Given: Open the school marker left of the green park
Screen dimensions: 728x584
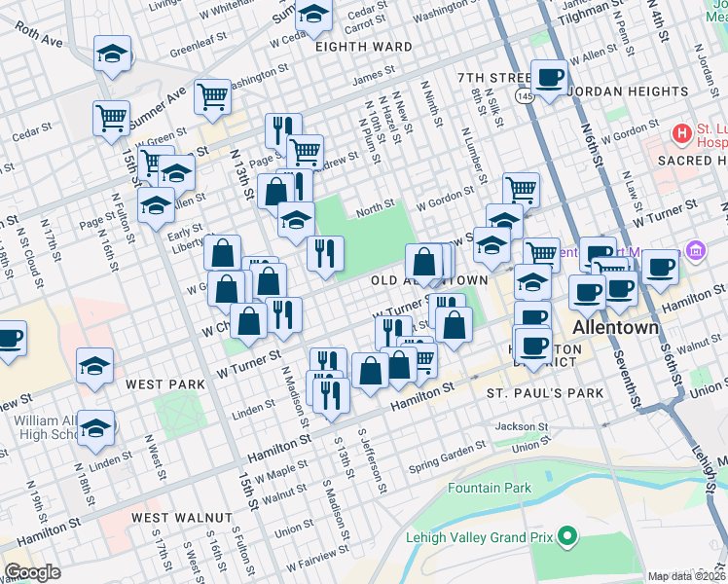Looking at the screenshot, I should [x=296, y=221].
